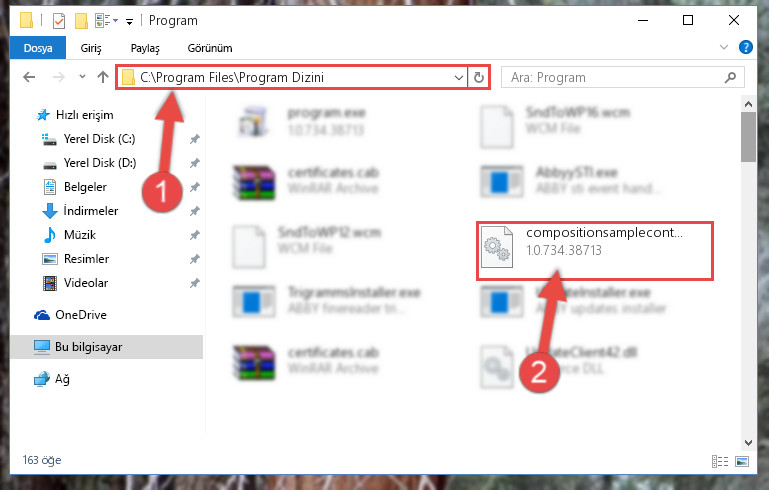Screen dimensions: 769x490
Task: Switch to large thumbnails view icon
Action: tap(742, 461)
